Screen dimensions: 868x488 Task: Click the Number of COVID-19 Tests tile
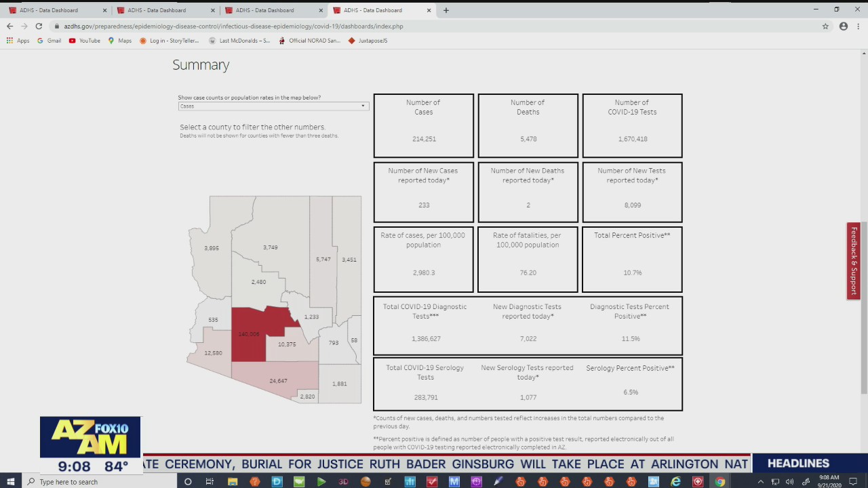click(633, 125)
